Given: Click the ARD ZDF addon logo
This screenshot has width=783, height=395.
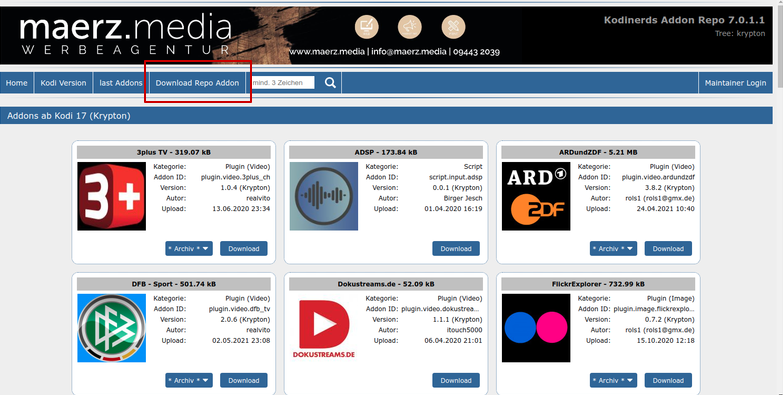Looking at the screenshot, I should tap(536, 196).
